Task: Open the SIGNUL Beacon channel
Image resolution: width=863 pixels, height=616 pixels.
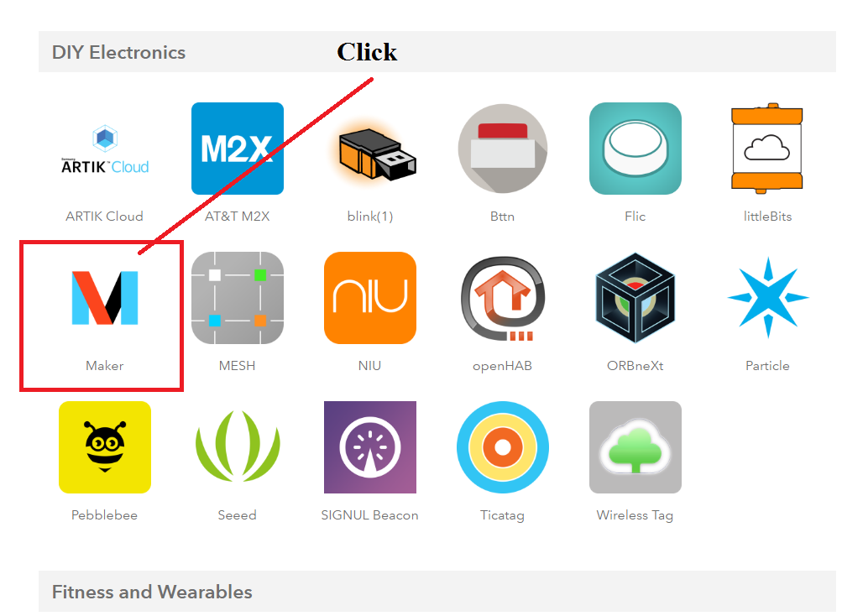Action: 370,447
